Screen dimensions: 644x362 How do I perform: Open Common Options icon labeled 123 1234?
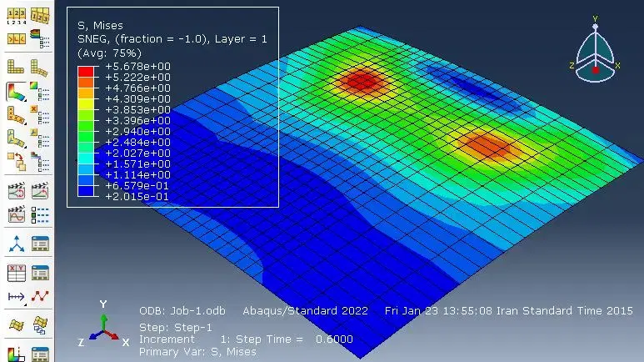click(x=17, y=16)
